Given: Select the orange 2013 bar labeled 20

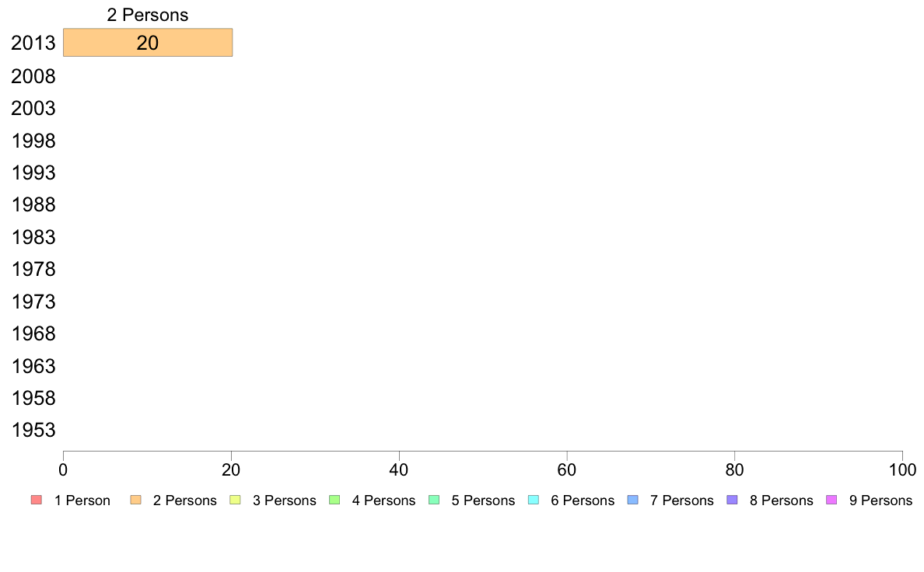Looking at the screenshot, I should [148, 43].
